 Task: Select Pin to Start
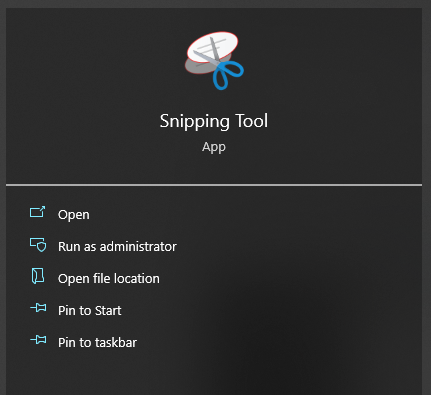point(90,311)
